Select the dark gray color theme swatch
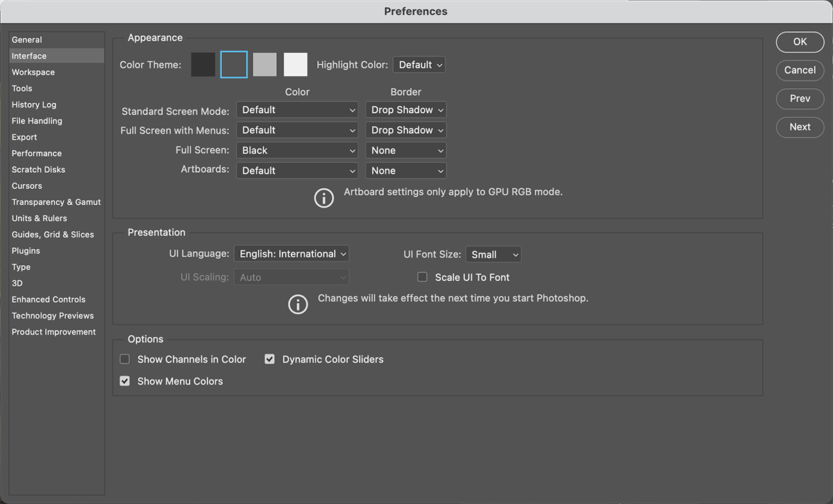The height and width of the screenshot is (504, 833). (234, 65)
